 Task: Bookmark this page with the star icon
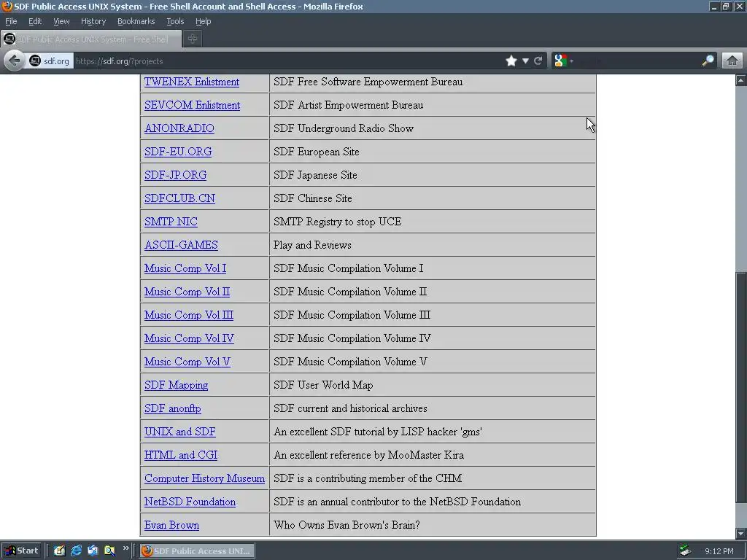click(x=511, y=61)
